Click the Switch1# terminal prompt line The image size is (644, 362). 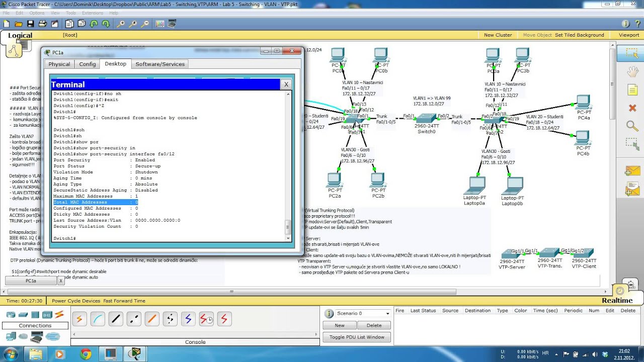pyautogui.click(x=64, y=238)
